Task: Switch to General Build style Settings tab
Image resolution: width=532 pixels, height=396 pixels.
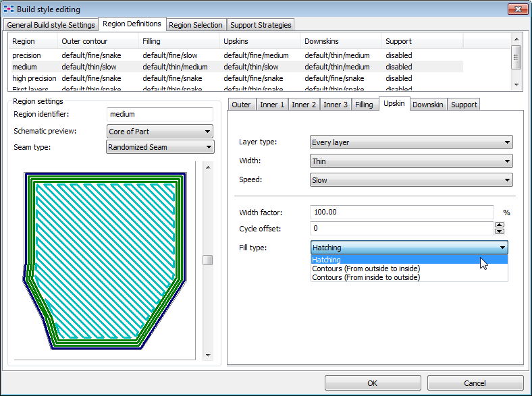Action: 51,25
